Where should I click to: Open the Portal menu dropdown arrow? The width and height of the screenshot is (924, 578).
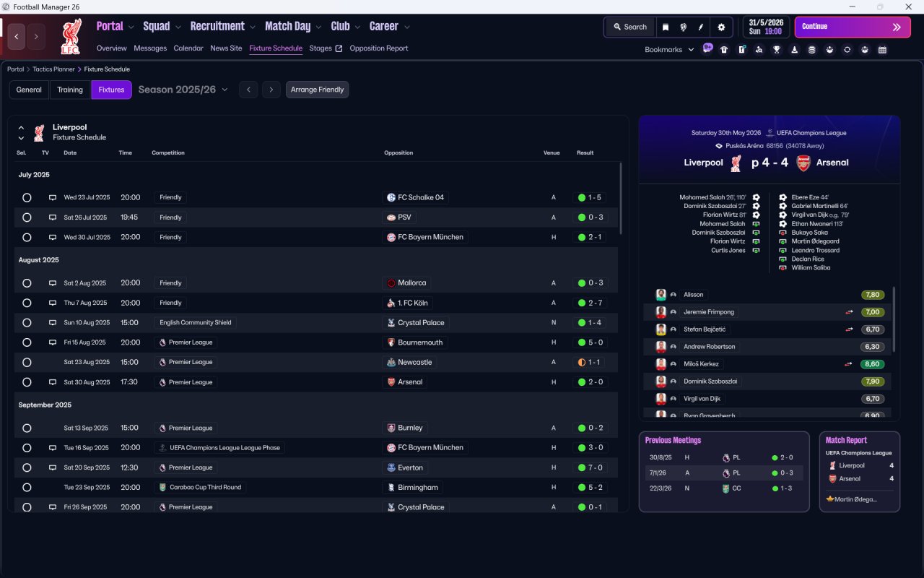pos(131,27)
